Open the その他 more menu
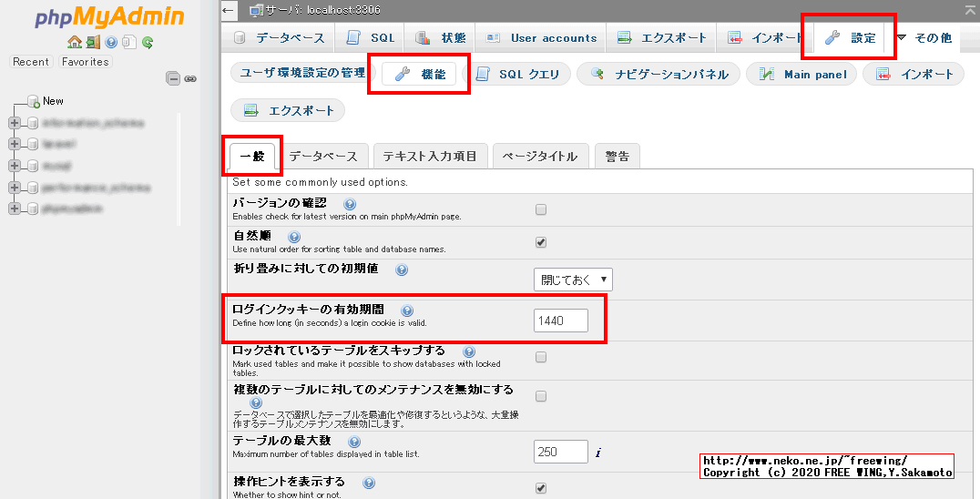Image resolution: width=980 pixels, height=499 pixels. coord(924,38)
